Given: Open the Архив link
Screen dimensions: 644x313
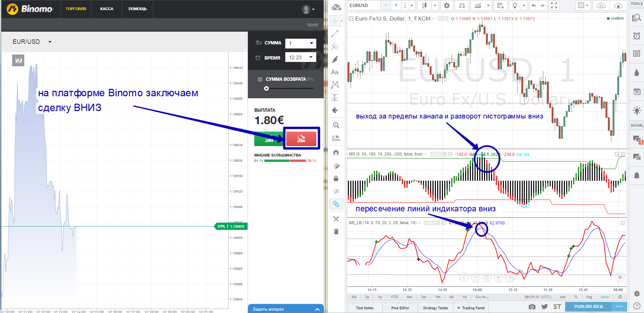Looking at the screenshot, I should tap(312, 24).
